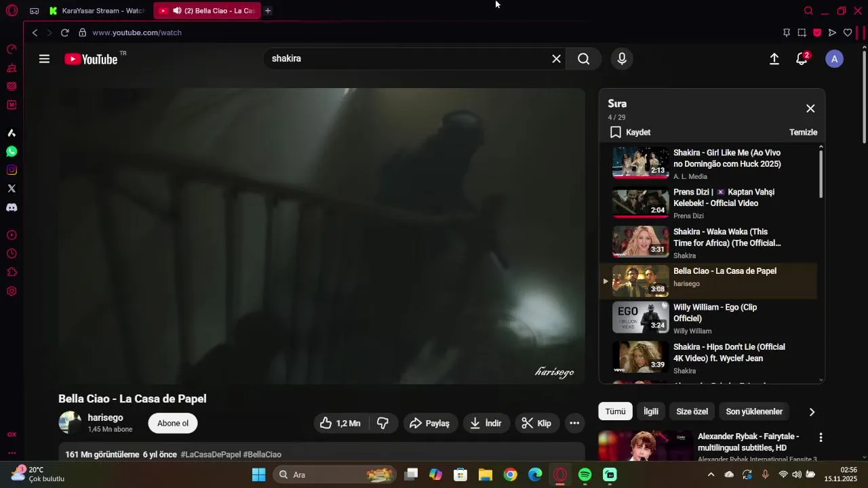Select the Son yüklenenler filter chip
Image resolution: width=868 pixels, height=488 pixels.
pyautogui.click(x=754, y=411)
